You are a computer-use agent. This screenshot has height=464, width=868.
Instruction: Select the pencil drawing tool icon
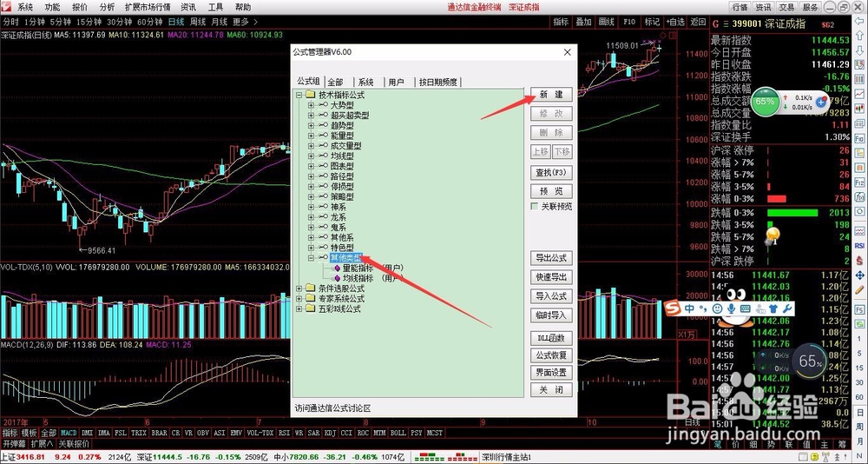coord(859,288)
